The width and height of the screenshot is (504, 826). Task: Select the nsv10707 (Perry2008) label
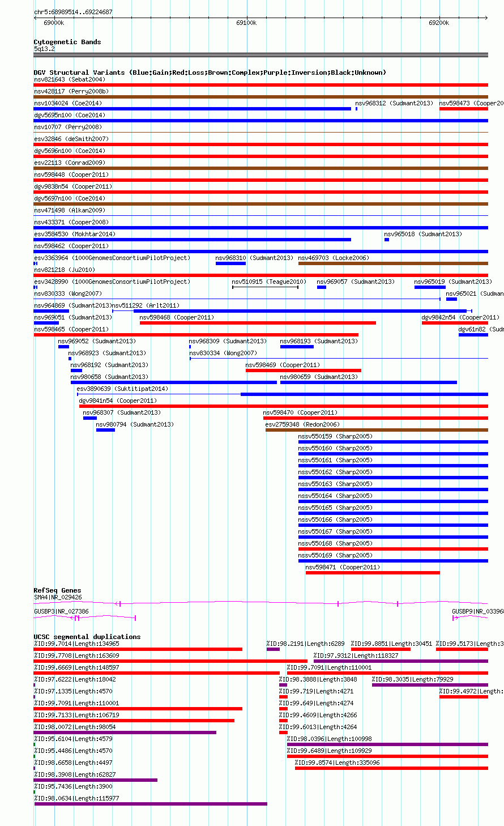tap(68, 127)
